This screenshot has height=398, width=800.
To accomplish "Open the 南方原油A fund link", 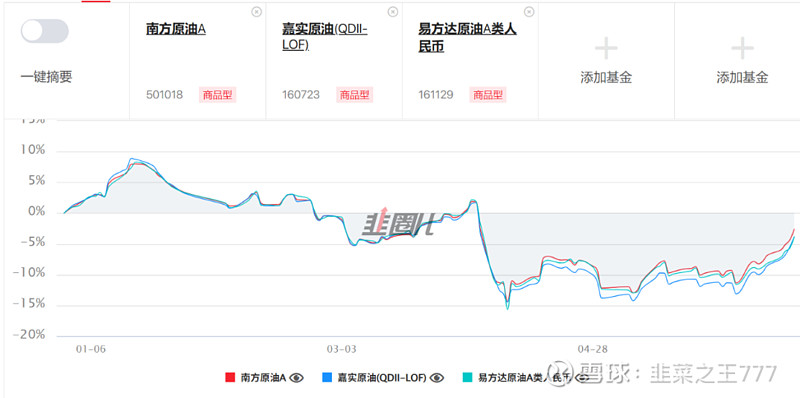I will click(176, 29).
